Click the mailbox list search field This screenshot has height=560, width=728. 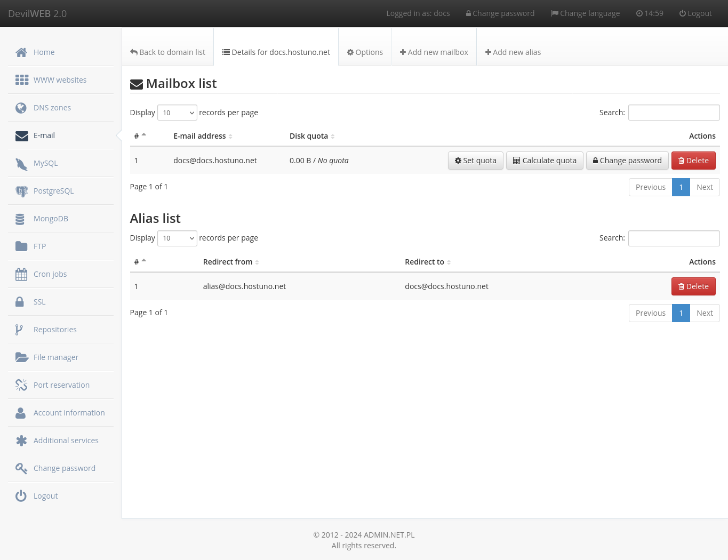[x=674, y=113]
